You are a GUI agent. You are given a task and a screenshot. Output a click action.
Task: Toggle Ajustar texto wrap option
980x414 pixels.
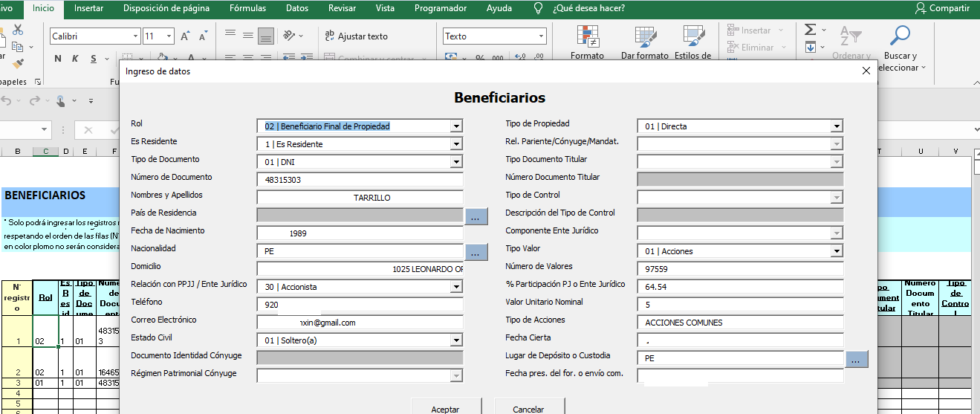click(356, 36)
